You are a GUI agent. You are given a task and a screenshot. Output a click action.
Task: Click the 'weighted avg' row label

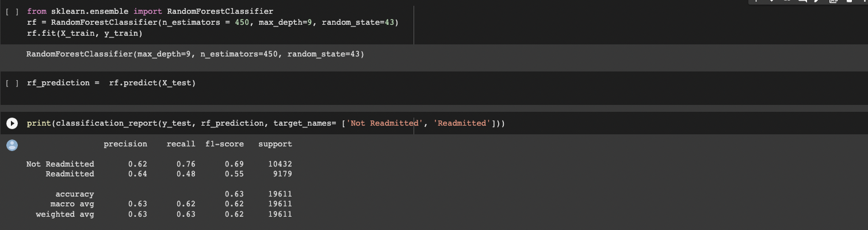[65, 214]
